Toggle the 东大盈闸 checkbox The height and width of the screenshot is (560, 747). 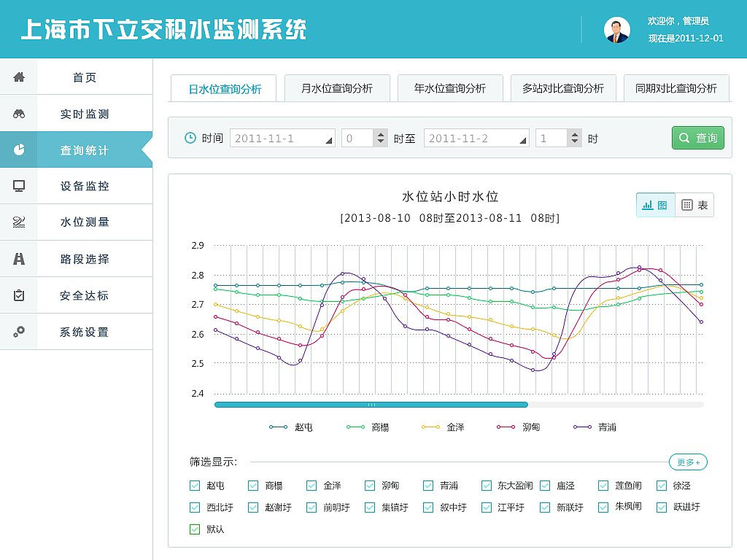[487, 485]
